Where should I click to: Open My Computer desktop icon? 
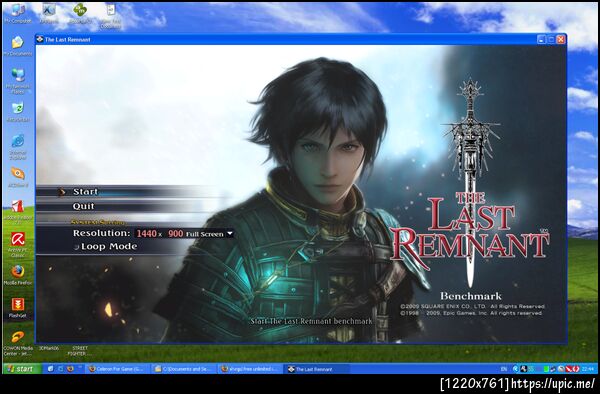(x=18, y=11)
